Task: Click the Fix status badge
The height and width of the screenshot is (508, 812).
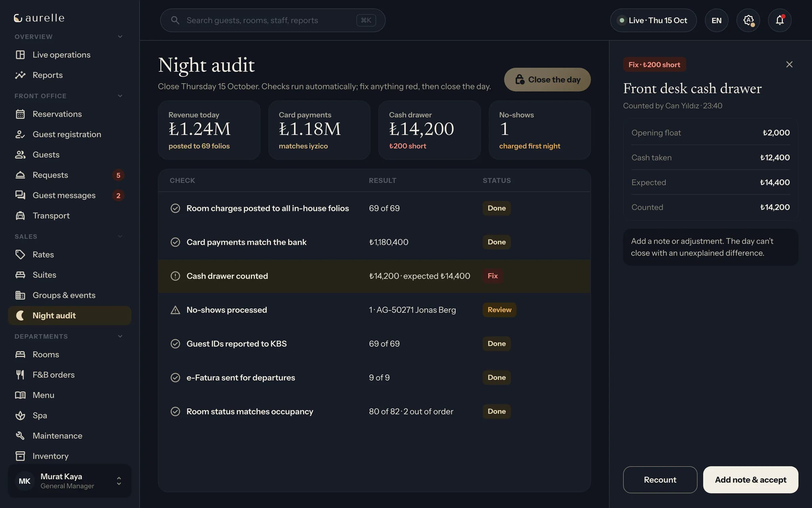Action: [493, 276]
